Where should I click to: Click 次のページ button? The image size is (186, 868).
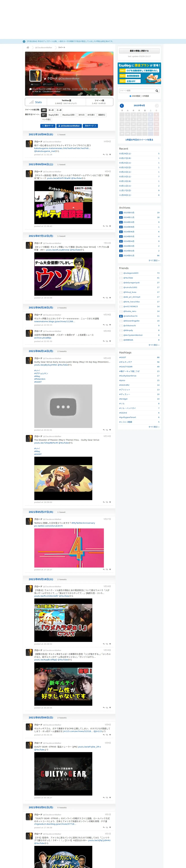click(91, 126)
